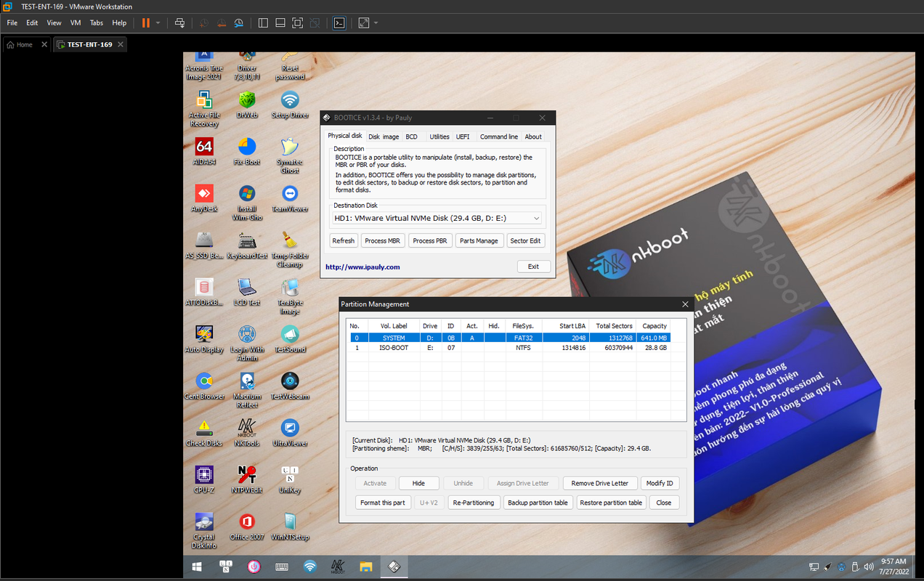
Task: Select the Office 2007 desktop icon
Action: 247,526
